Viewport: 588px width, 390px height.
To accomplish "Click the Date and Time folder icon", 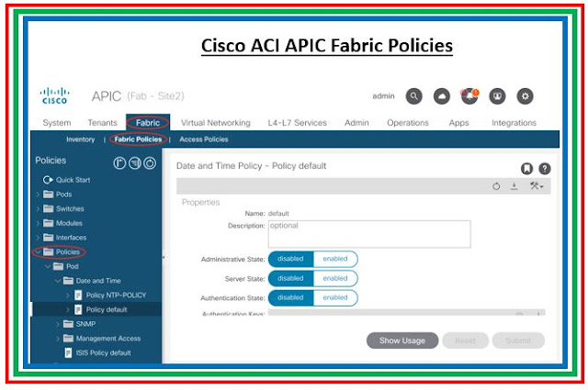I will click(x=68, y=281).
